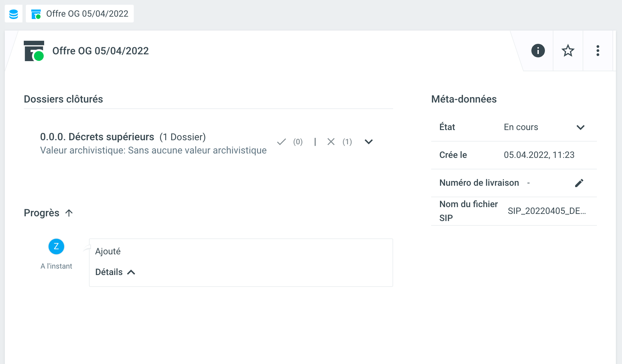The image size is (622, 364).
Task: Click the approve checkmark for Décrets supérieurs
Action: 281,142
